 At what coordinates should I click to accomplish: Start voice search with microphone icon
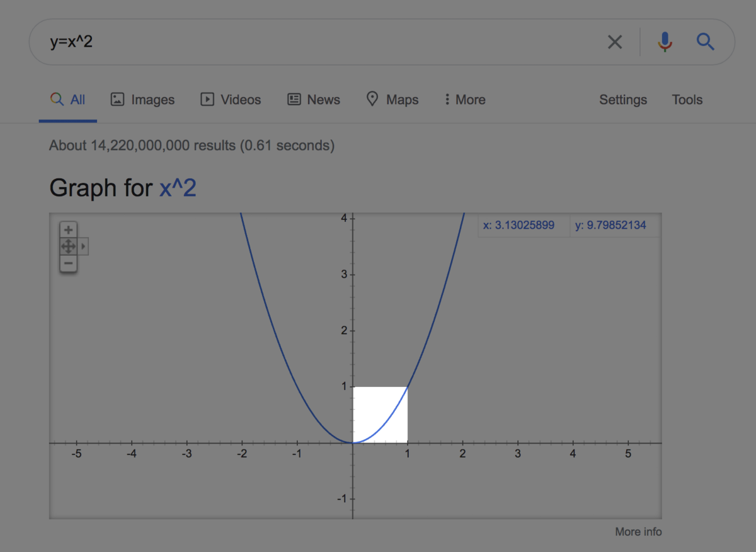665,42
